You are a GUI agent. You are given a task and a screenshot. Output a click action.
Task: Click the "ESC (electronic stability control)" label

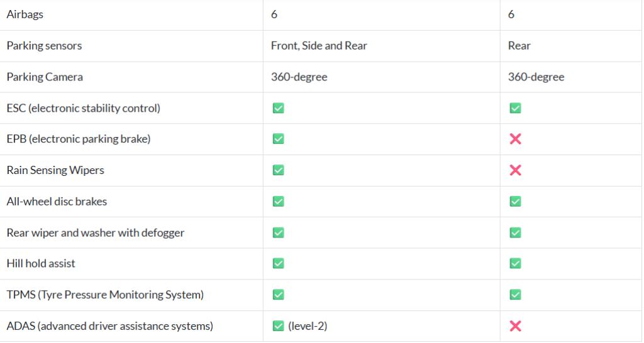click(x=84, y=108)
